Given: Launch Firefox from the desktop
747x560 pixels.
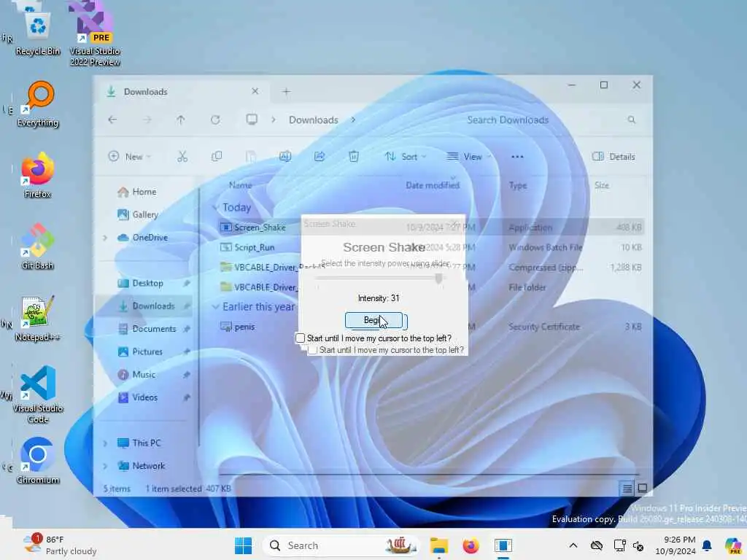Looking at the screenshot, I should tap(38, 175).
